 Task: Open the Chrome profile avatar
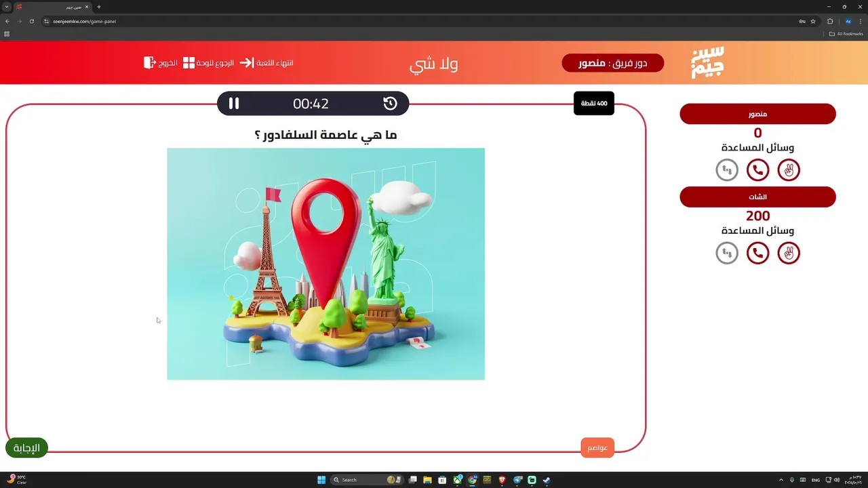click(x=848, y=21)
